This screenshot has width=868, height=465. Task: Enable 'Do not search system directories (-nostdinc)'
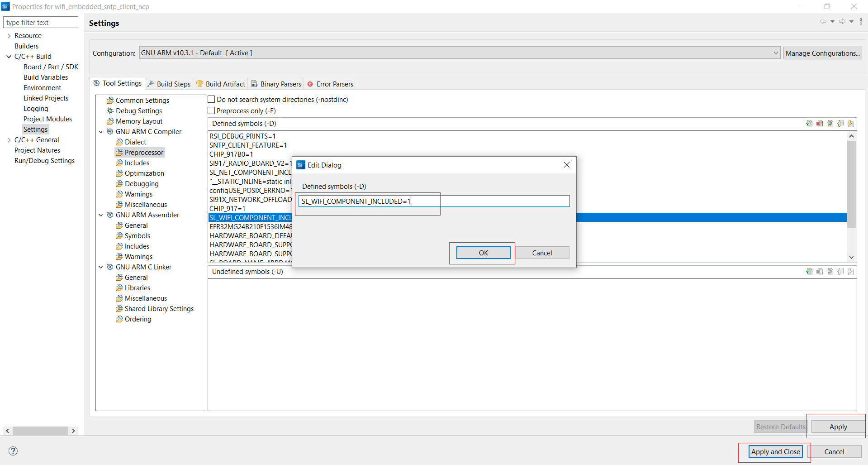click(x=211, y=99)
